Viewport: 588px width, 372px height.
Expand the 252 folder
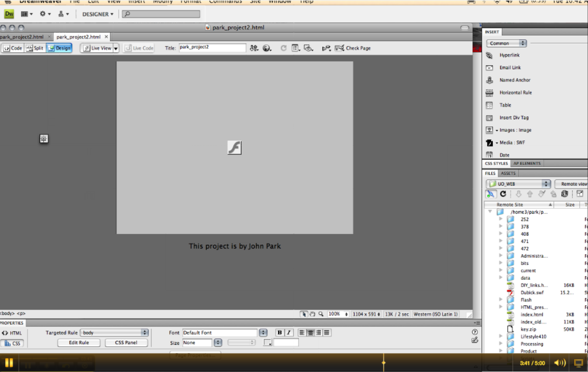tap(501, 219)
